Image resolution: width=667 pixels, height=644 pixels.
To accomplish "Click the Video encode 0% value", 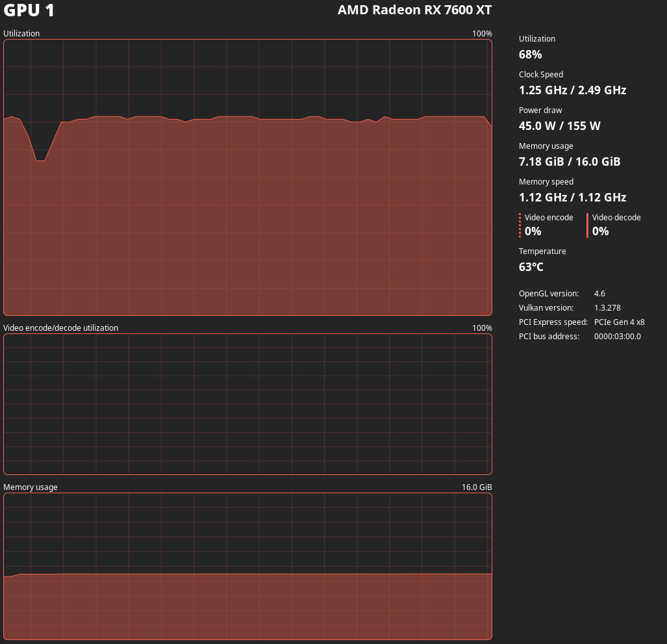I will (x=533, y=231).
